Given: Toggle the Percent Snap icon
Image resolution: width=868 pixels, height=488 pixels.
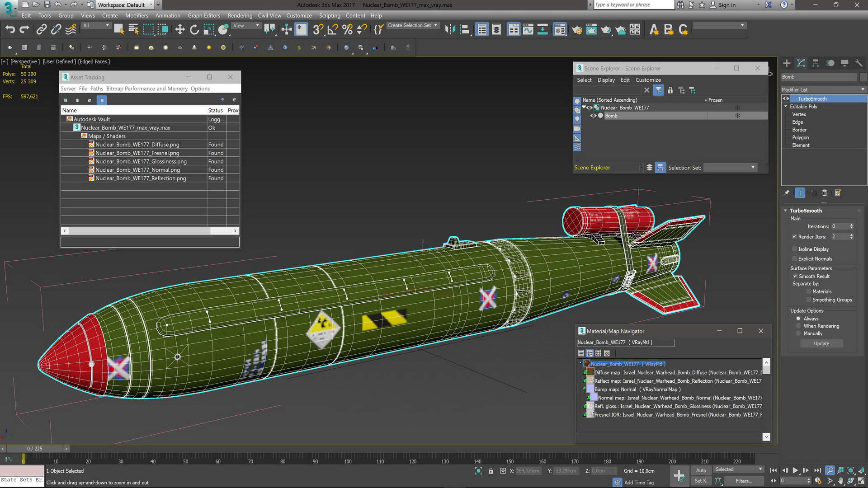Looking at the screenshot, I should tap(347, 30).
